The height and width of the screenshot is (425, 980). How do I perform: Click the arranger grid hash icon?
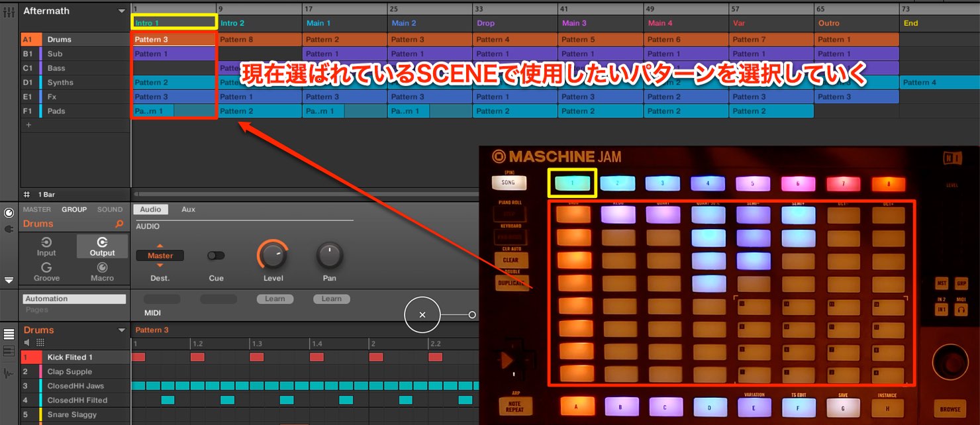pyautogui.click(x=26, y=195)
